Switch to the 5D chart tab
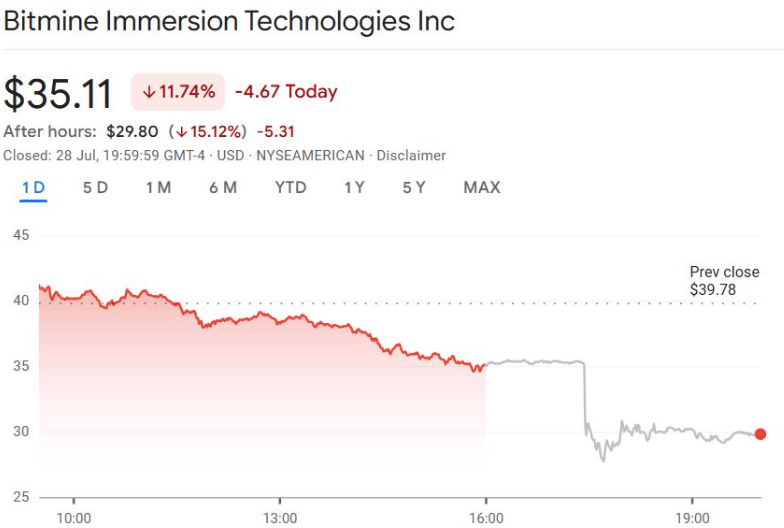The image size is (784, 528). (x=95, y=188)
